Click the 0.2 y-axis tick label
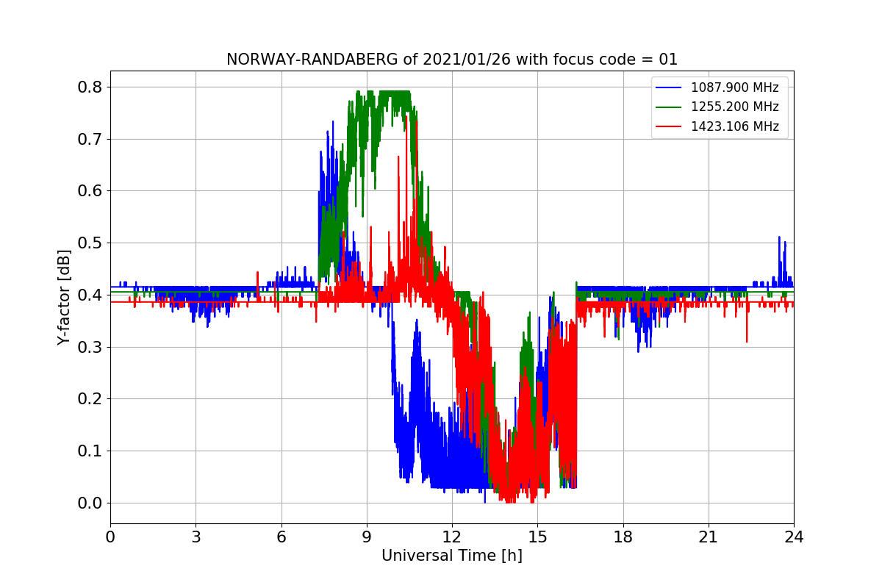The width and height of the screenshot is (882, 588). (x=90, y=399)
